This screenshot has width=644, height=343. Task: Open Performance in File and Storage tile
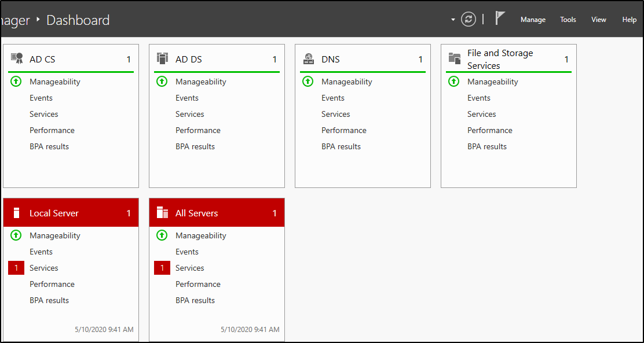[x=490, y=131]
